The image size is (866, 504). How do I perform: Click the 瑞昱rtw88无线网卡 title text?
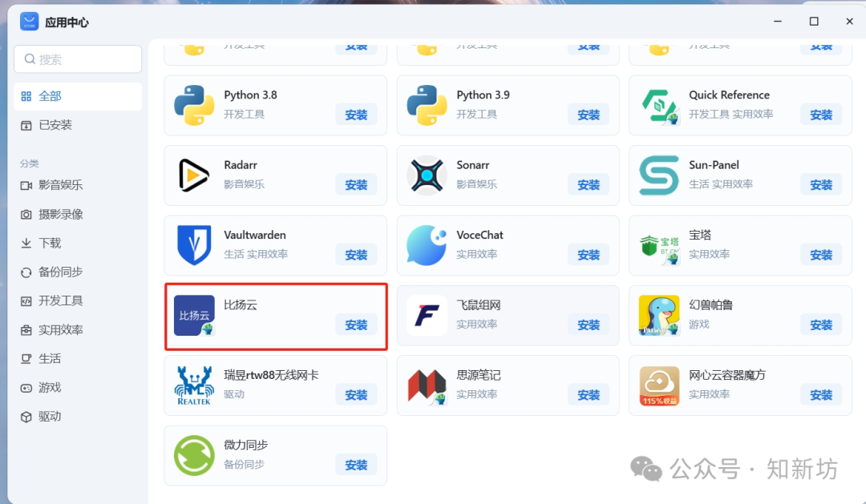[271, 375]
